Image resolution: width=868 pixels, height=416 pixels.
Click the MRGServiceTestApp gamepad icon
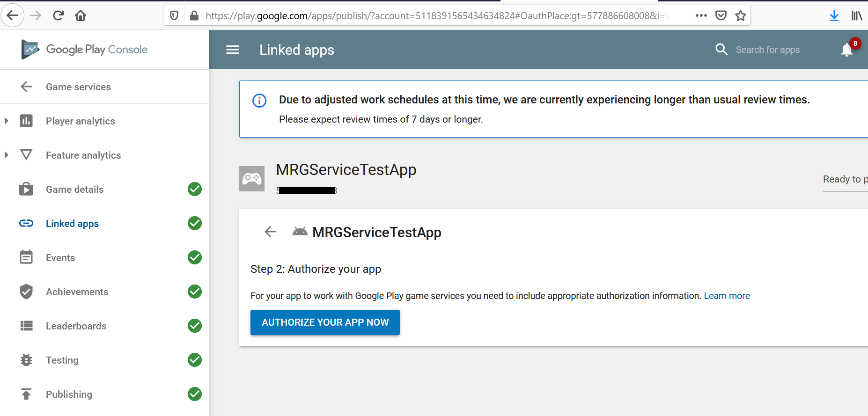click(252, 179)
